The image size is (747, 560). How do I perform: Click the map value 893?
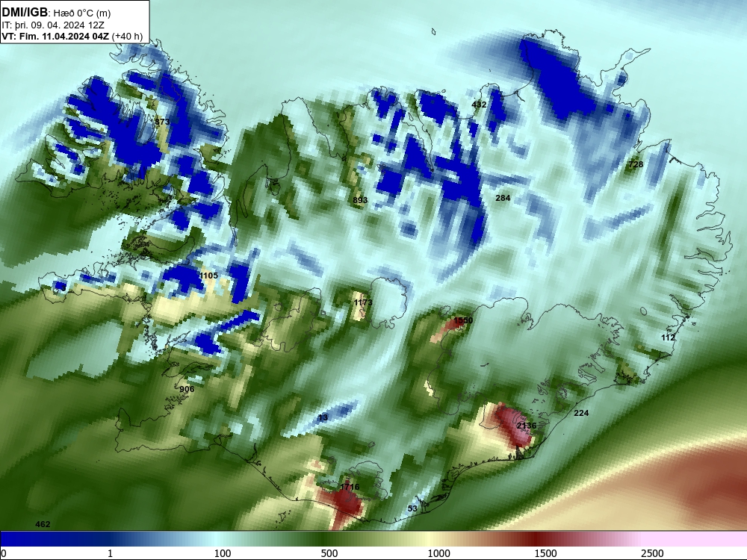360,200
